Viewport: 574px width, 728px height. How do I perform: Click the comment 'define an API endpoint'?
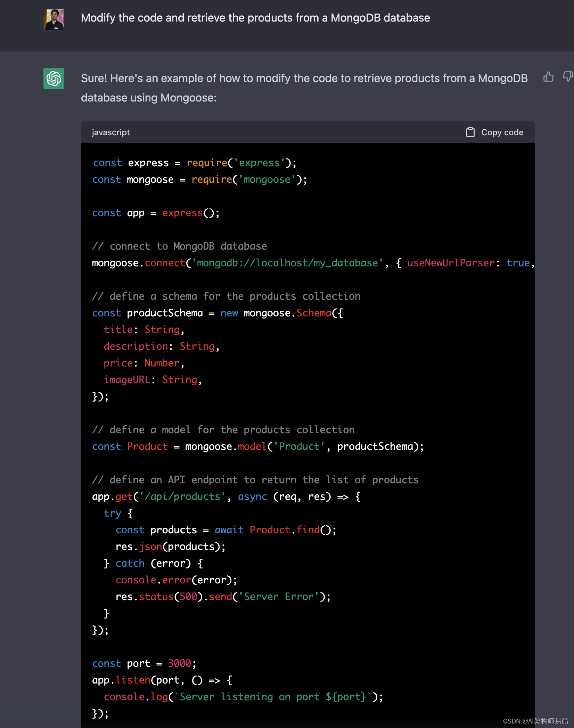coord(255,480)
